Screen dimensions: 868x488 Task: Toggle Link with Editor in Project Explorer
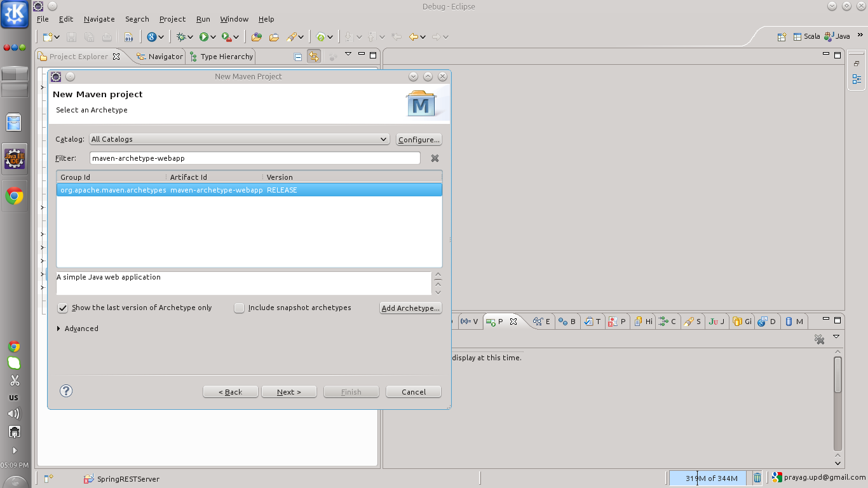point(313,57)
